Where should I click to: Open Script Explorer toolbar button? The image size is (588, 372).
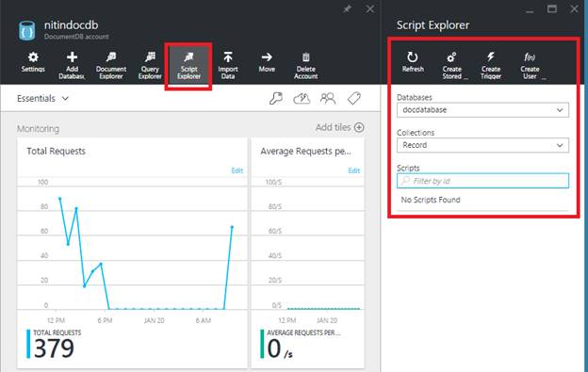tap(188, 66)
